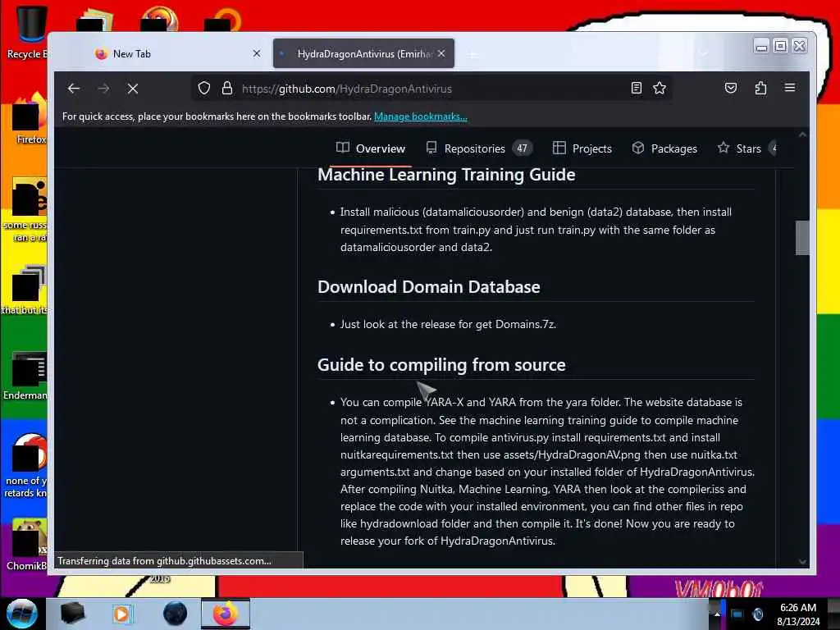This screenshot has height=630, width=840.
Task: Open the Projects tab on GitHub
Action: [x=582, y=148]
